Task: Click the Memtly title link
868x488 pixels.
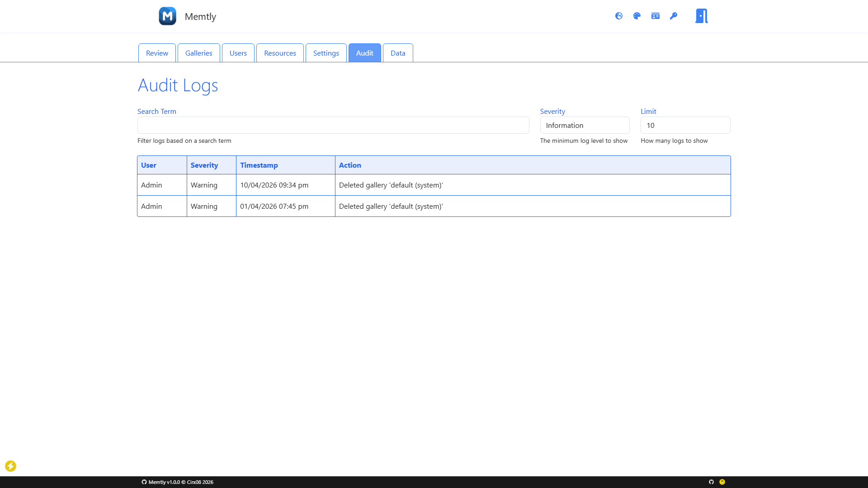Action: click(x=200, y=16)
